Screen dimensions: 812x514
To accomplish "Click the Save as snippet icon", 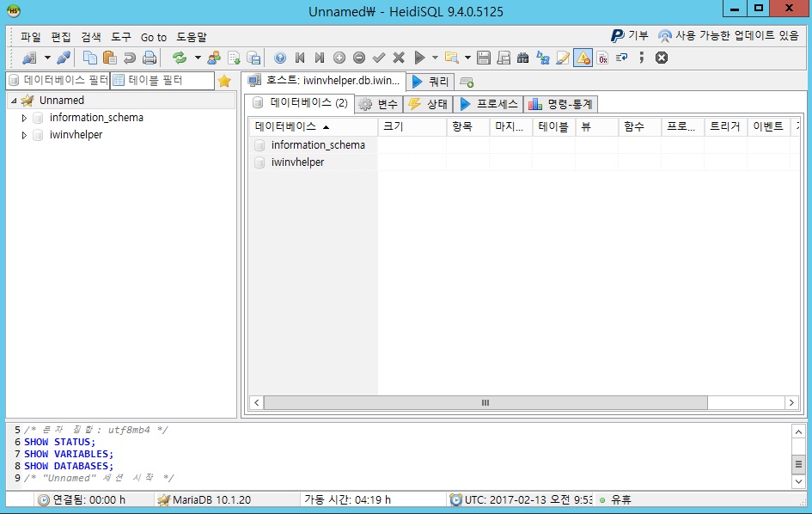I will pos(504,58).
